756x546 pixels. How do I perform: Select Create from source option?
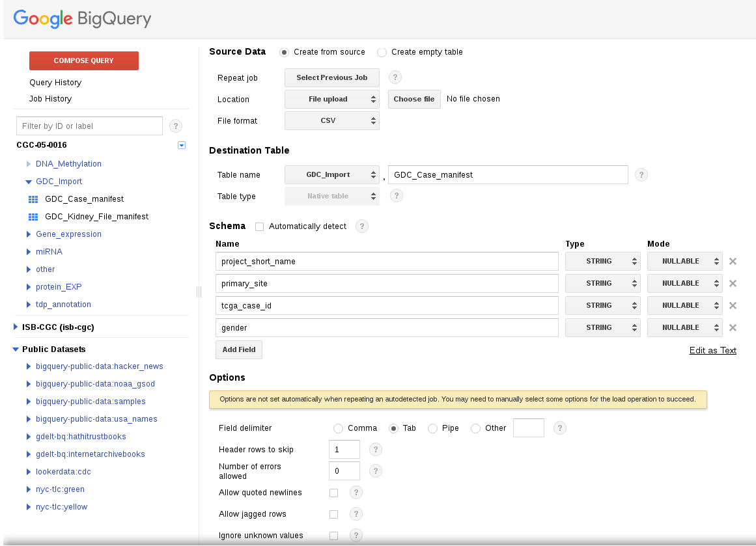(x=284, y=52)
